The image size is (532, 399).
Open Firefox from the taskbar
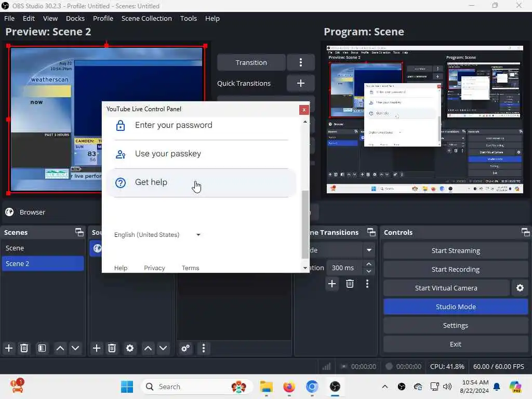(x=289, y=387)
